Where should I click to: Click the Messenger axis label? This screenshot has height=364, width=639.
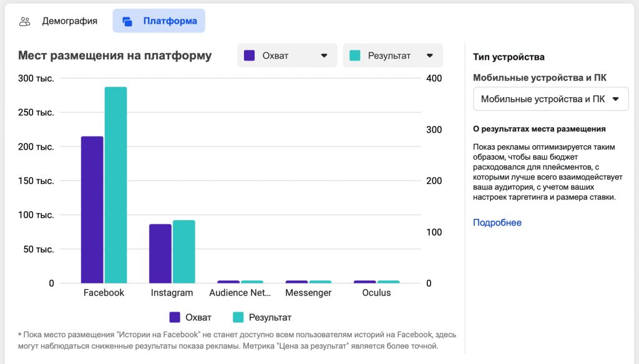coord(308,293)
